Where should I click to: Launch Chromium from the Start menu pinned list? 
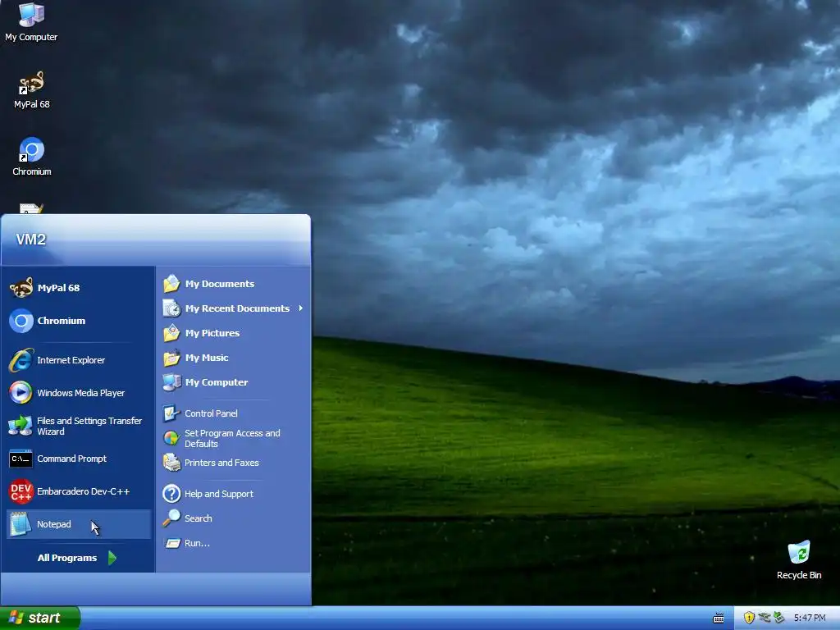[x=78, y=321]
